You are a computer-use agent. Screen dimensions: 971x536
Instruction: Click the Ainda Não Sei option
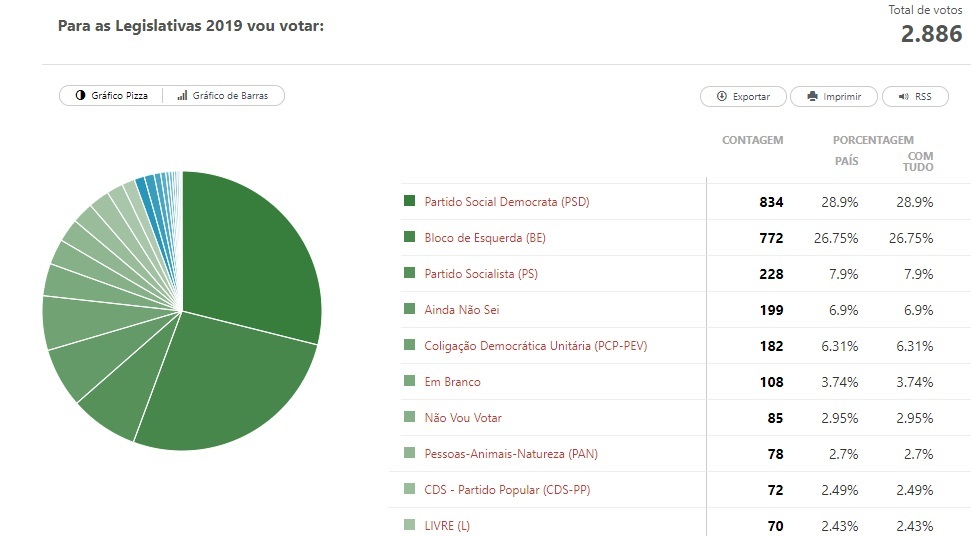(462, 310)
